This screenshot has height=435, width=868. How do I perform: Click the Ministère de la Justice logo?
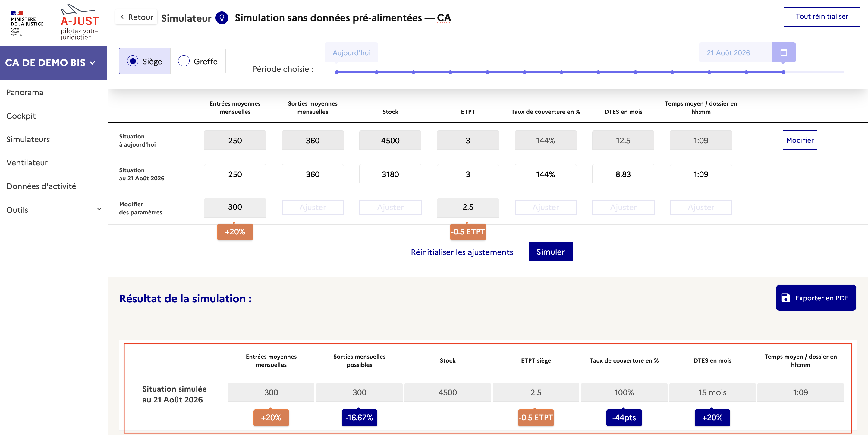(26, 23)
